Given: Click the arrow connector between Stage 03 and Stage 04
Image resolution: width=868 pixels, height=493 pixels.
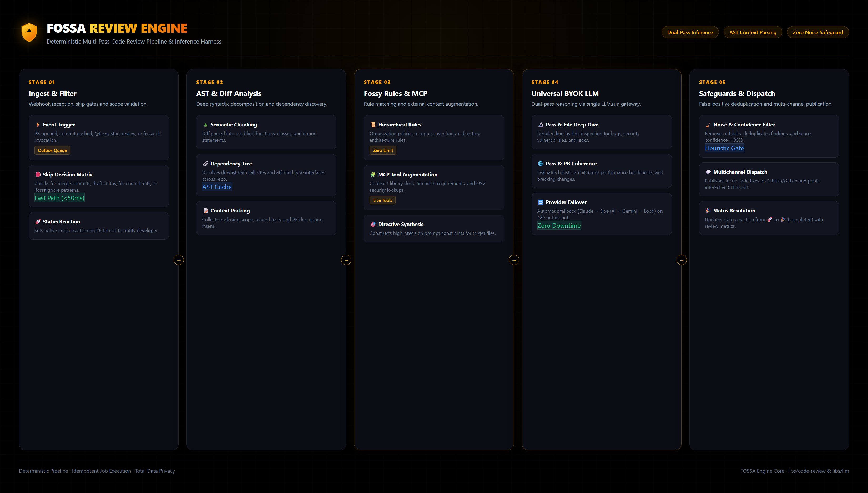Looking at the screenshot, I should (514, 260).
